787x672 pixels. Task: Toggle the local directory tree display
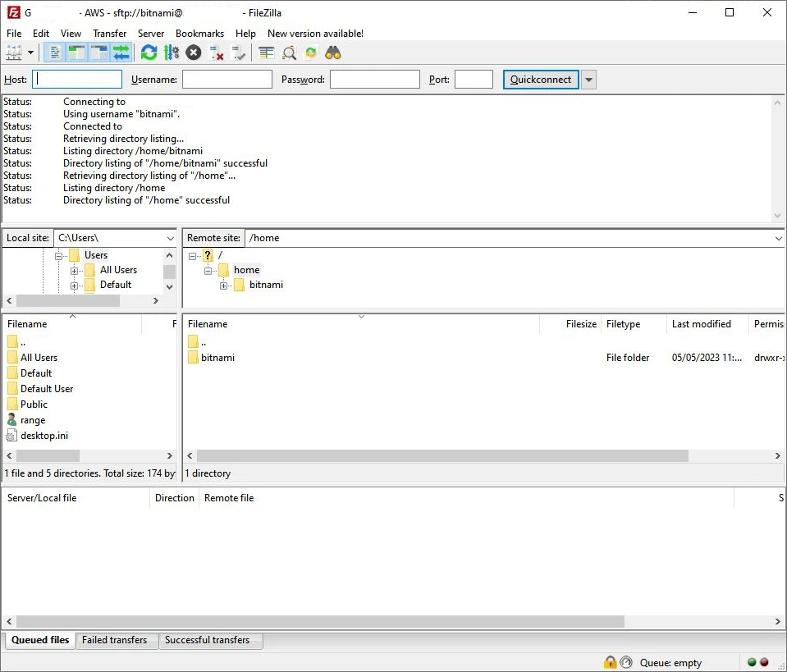point(77,53)
